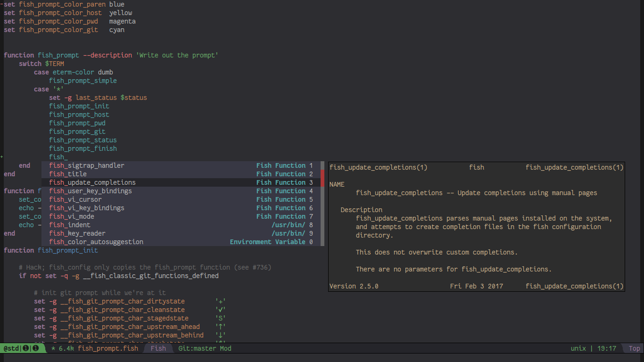Click 'fish_prompt_host' call in code

point(79,115)
